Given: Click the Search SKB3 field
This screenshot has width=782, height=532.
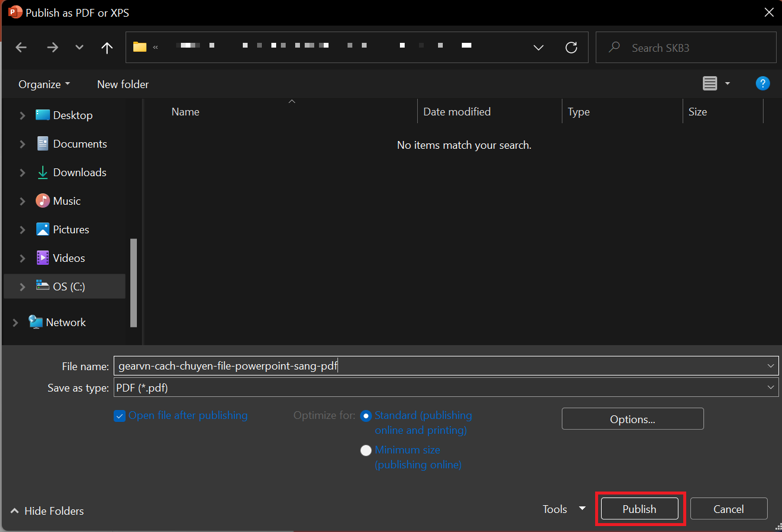Looking at the screenshot, I should click(x=686, y=48).
